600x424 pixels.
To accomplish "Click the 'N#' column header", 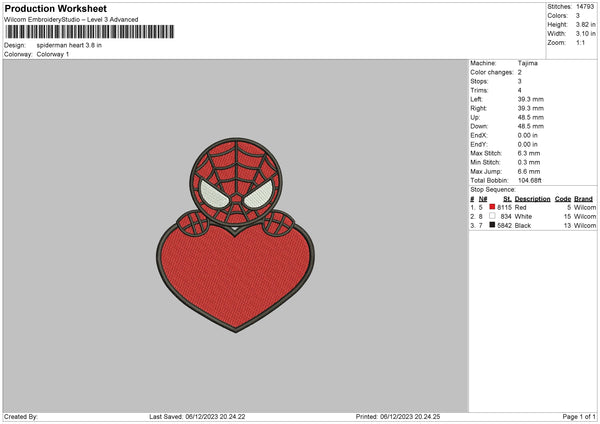I will pyautogui.click(x=483, y=199).
